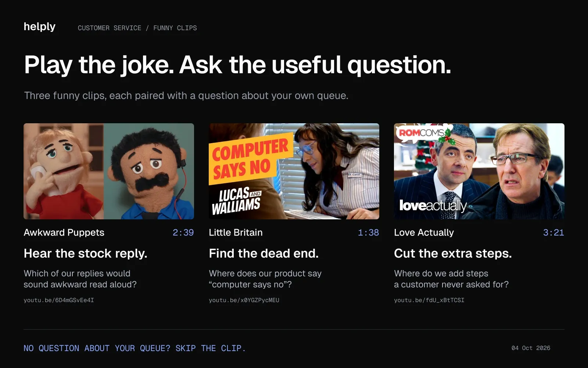This screenshot has width=588, height=368.
Task: Select the Love Actually title
Action: (424, 233)
